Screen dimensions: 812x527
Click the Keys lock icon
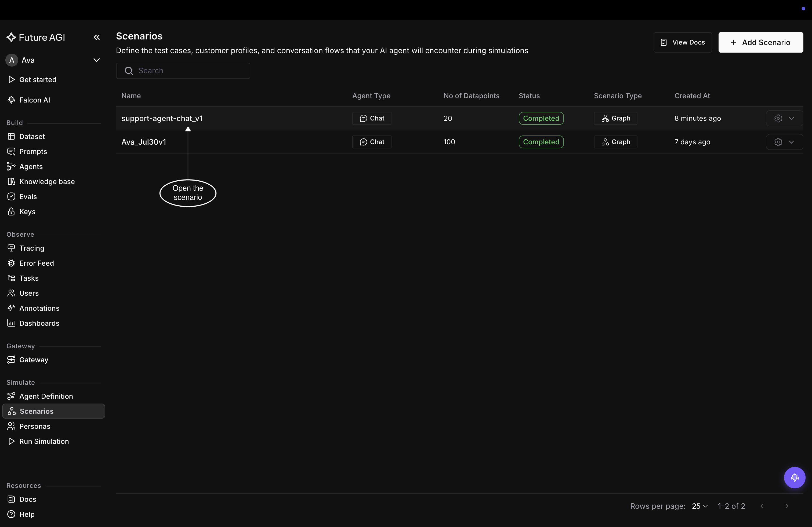[x=11, y=211]
